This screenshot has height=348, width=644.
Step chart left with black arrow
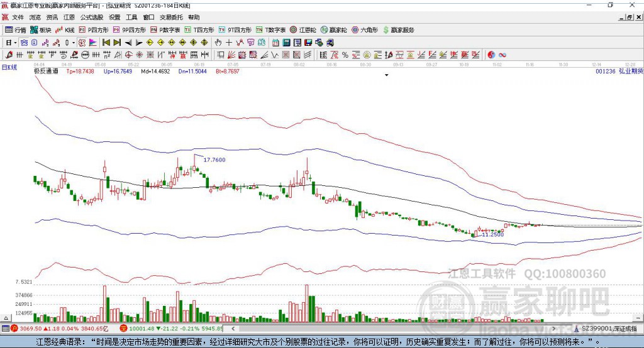click(128, 42)
